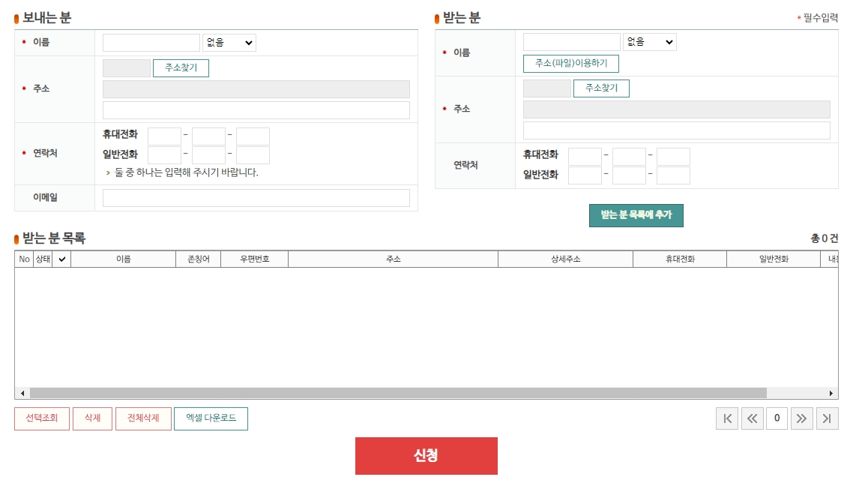This screenshot has width=868, height=486.
Task: Click the sender 이름 input field
Action: pyautogui.click(x=150, y=42)
